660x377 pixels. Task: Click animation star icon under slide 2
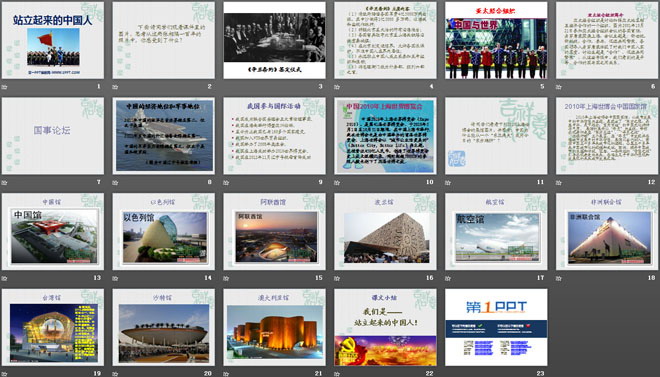(115, 87)
